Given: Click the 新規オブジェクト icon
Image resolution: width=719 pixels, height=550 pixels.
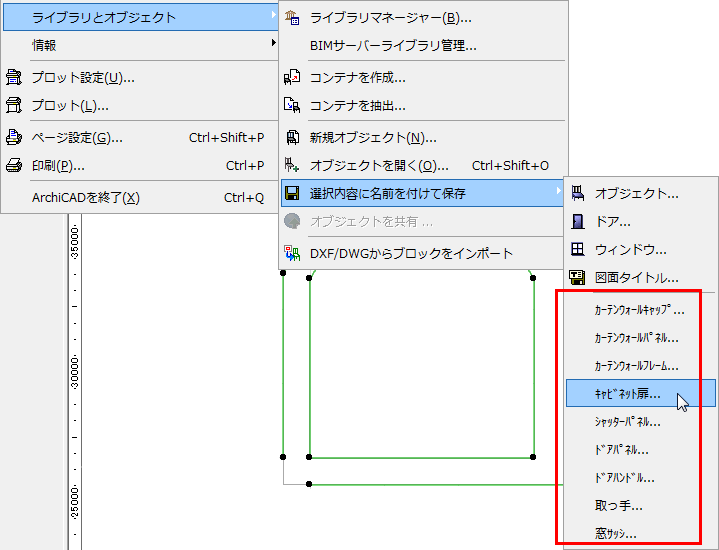Looking at the screenshot, I should pyautogui.click(x=292, y=138).
